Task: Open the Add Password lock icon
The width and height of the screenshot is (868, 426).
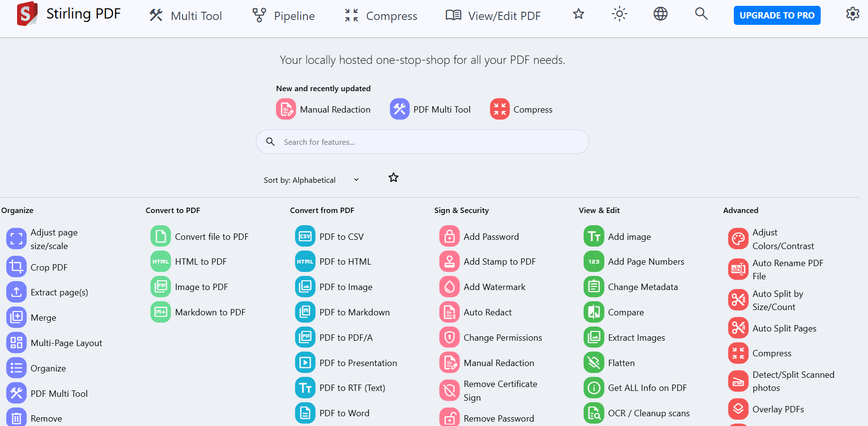Action: (449, 236)
